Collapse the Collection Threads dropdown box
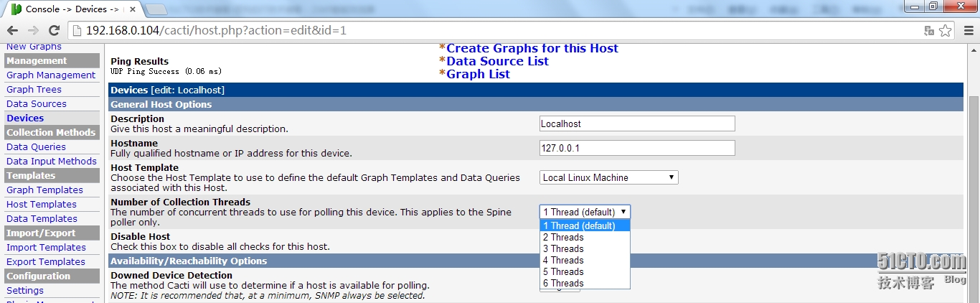 (585, 212)
